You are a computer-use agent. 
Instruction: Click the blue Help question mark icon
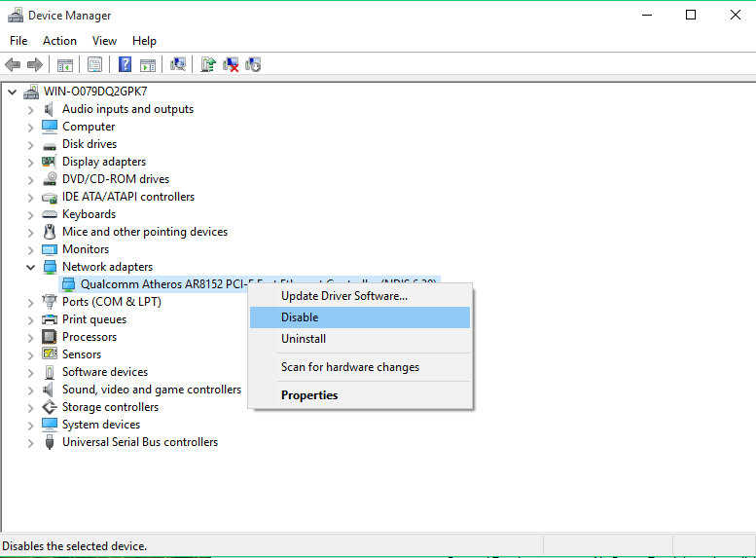125,64
